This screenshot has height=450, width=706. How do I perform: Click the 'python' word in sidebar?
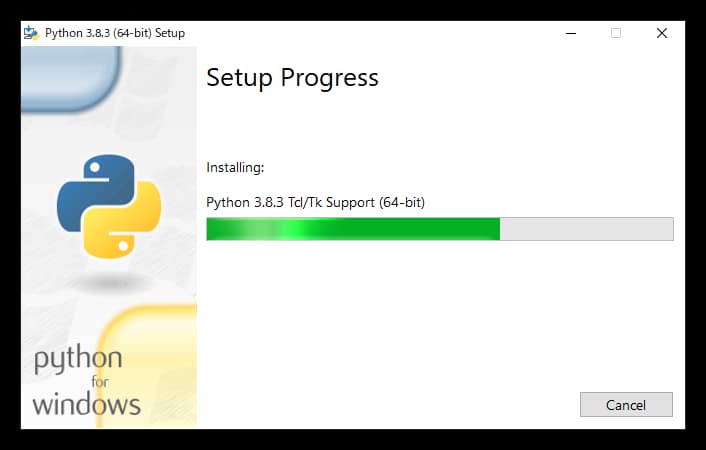click(78, 359)
